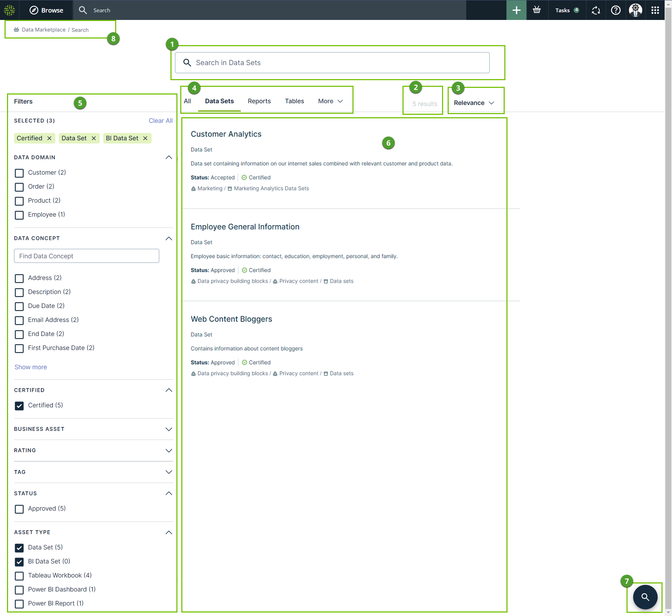
Task: Select the Tables tab
Action: 294,101
